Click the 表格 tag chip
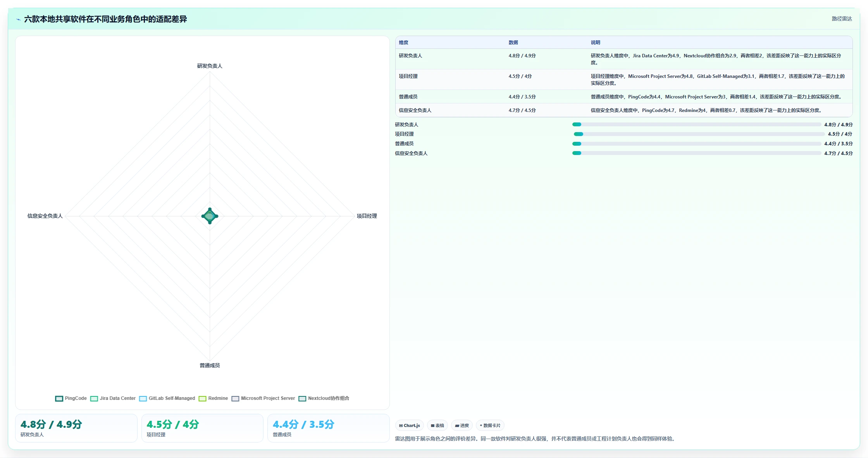 coord(437,425)
